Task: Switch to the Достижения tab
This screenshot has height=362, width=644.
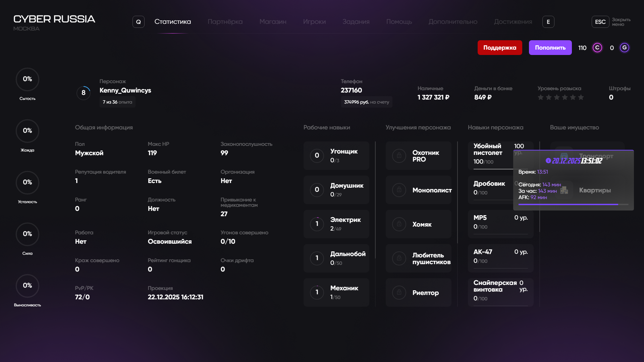Action: pos(513,22)
